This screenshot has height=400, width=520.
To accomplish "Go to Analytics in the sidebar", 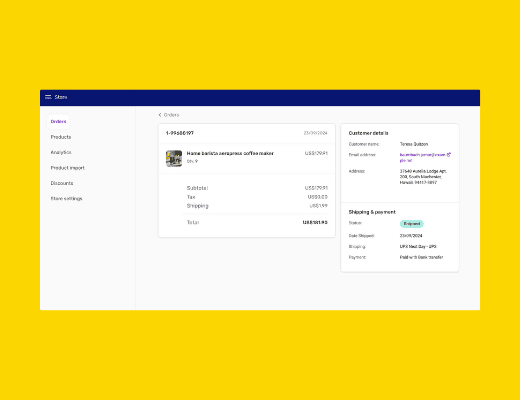I will [x=61, y=152].
